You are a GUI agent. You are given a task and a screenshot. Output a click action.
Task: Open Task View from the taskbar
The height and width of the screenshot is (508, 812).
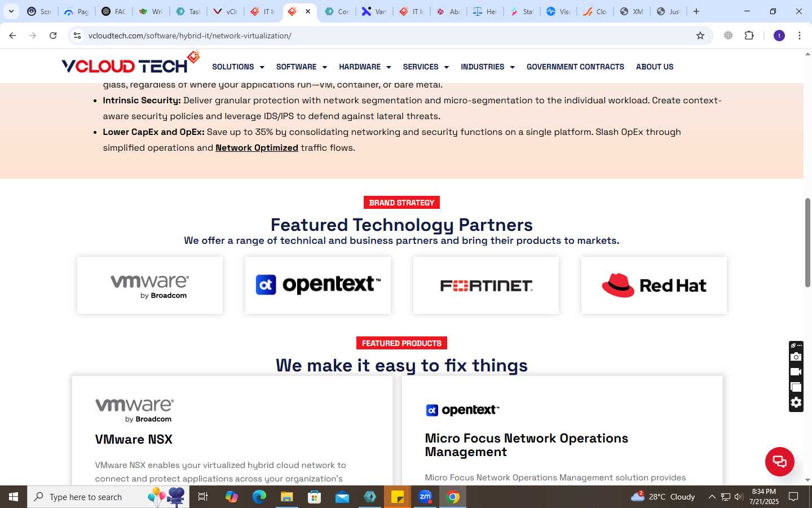pos(203,497)
